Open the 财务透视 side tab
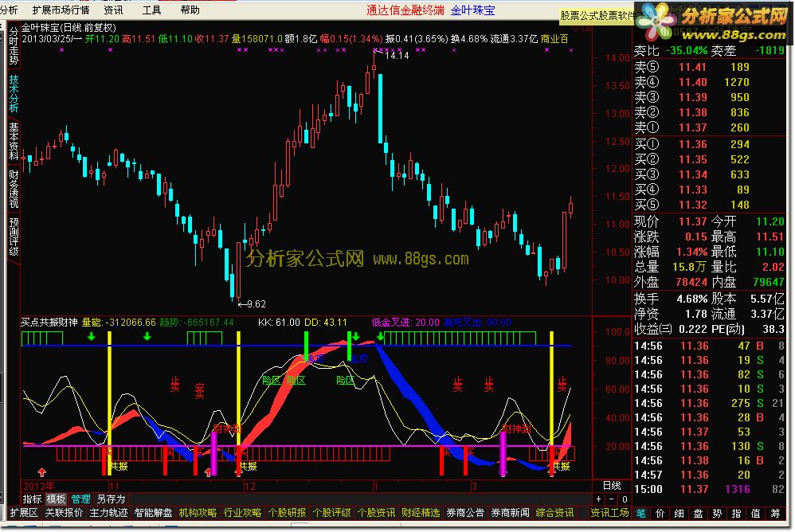The width and height of the screenshot is (795, 532). 14,189
